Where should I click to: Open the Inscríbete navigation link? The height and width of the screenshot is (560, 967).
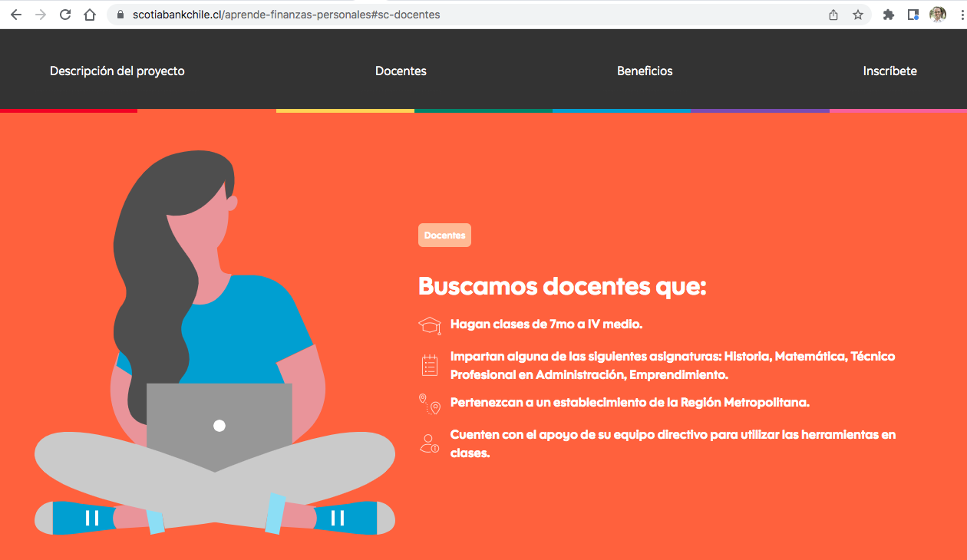coord(889,71)
